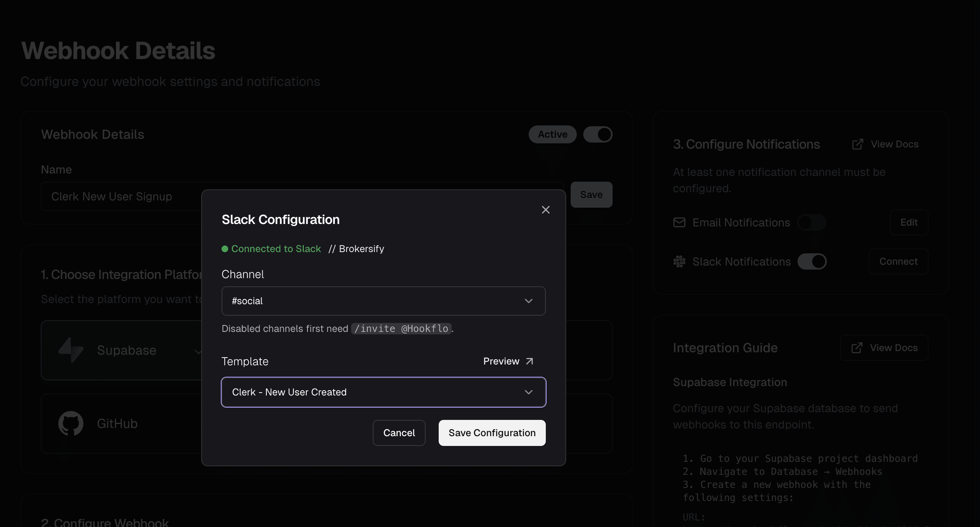
Task: Click the Preview arrow icon
Action: [x=529, y=361]
